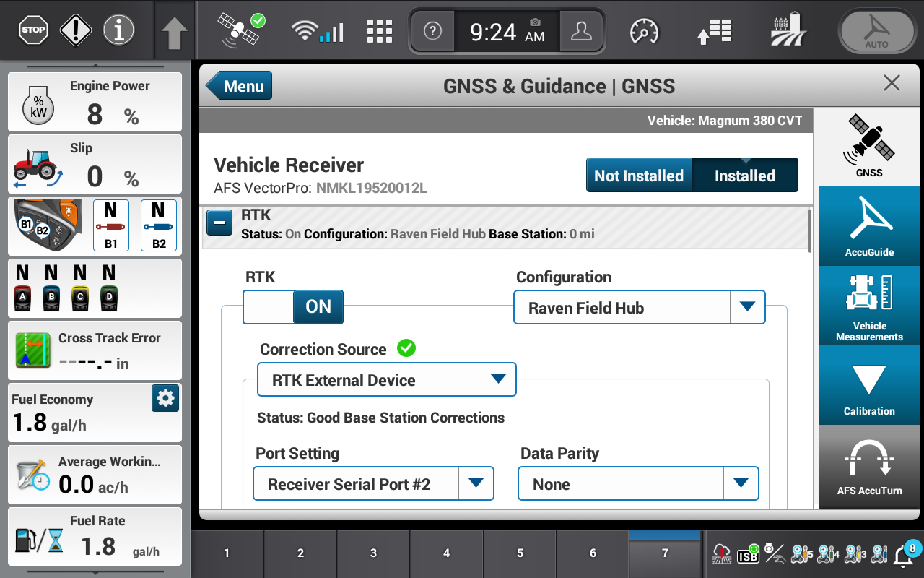
Task: Switch to the GNSS side tab
Action: [869, 145]
